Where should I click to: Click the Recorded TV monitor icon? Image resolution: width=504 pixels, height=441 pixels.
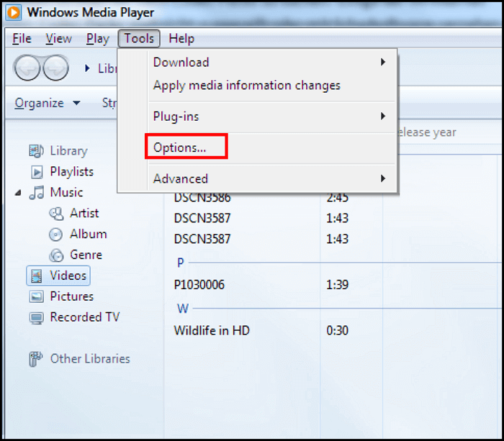36,318
